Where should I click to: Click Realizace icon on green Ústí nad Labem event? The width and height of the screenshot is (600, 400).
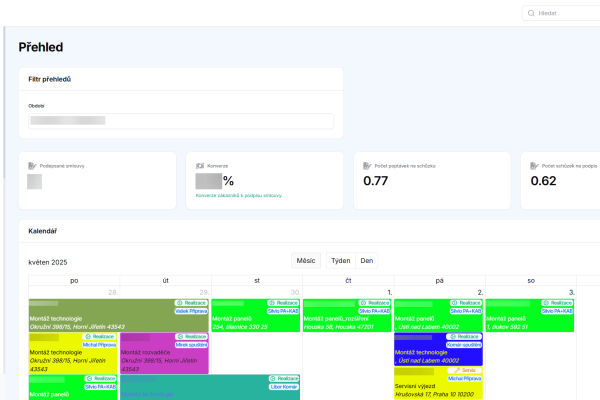[454, 303]
